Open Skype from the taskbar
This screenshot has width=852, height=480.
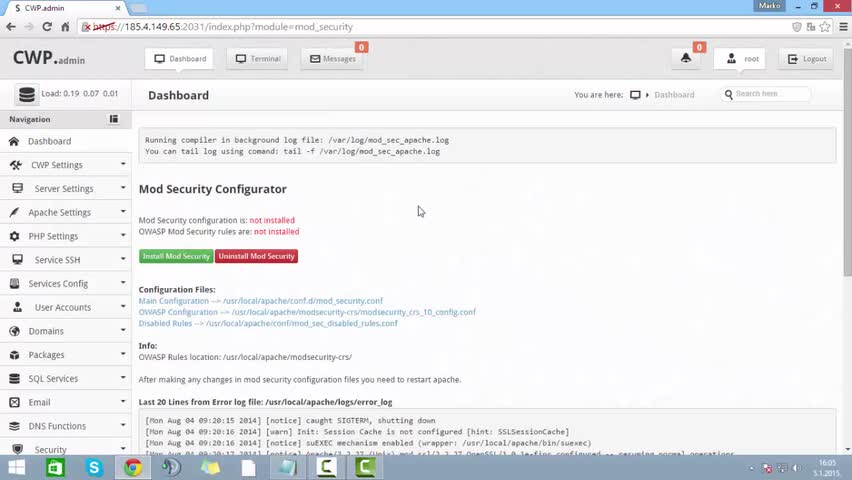click(94, 467)
